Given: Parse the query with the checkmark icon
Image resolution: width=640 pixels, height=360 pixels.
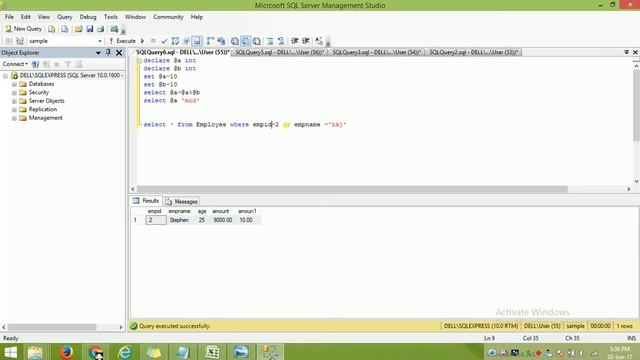Looking at the screenshot, I should (x=164, y=41).
